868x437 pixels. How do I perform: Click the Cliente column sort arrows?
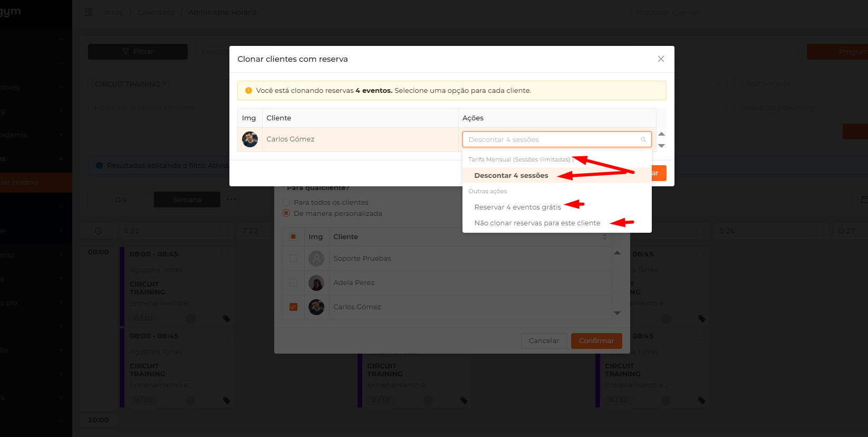(605, 237)
